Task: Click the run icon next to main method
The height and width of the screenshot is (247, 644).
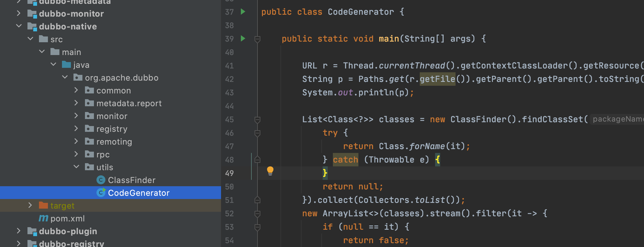Action: tap(243, 39)
